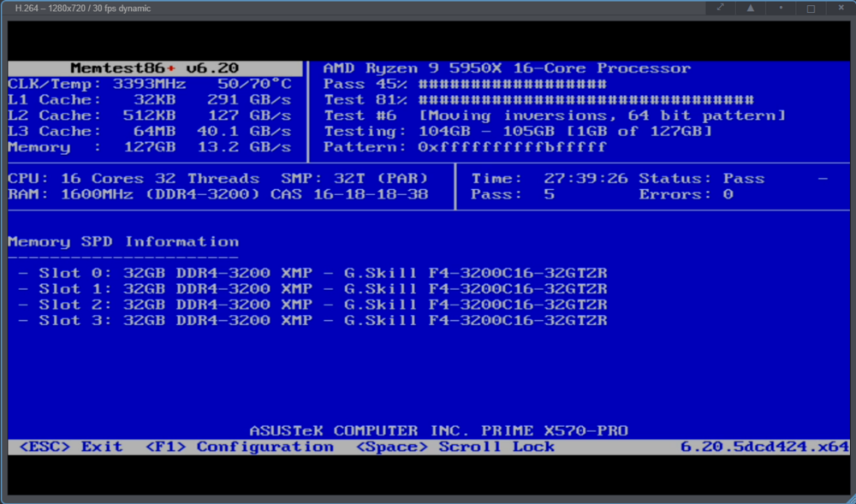Click the RAM 1600MHz (DDR4-3200) text
The image size is (856, 504).
pyautogui.click(x=134, y=195)
